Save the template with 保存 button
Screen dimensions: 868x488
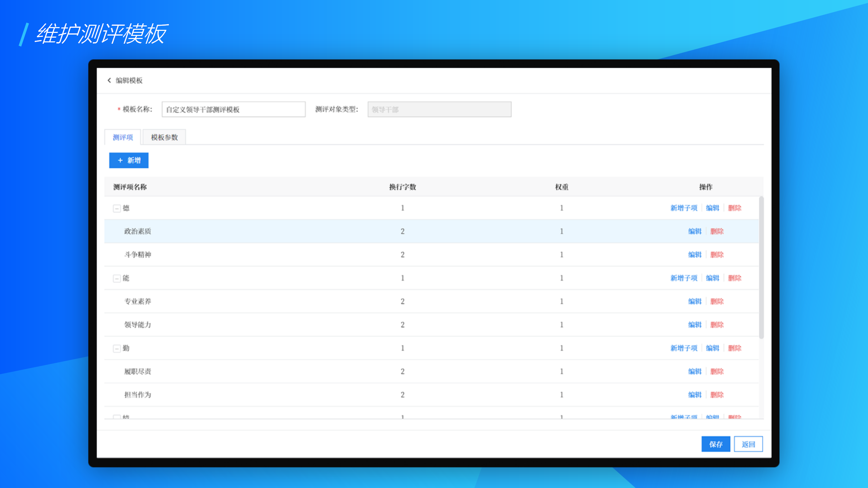[715, 444]
